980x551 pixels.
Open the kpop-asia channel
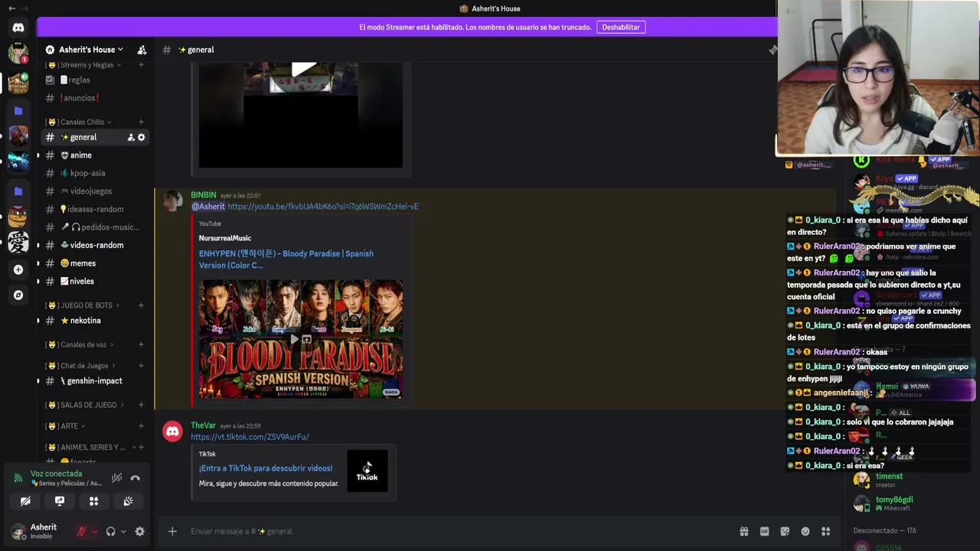pyautogui.click(x=95, y=173)
